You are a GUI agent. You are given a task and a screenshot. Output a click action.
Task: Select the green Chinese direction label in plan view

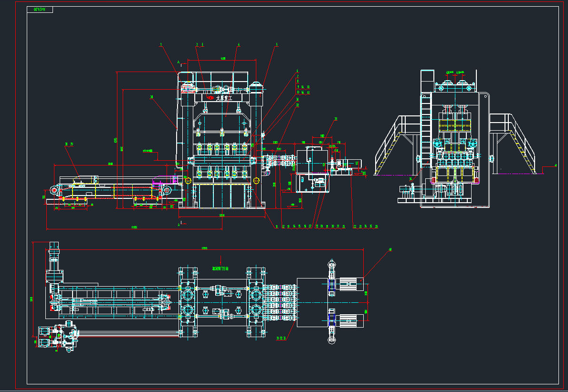[x=221, y=268]
